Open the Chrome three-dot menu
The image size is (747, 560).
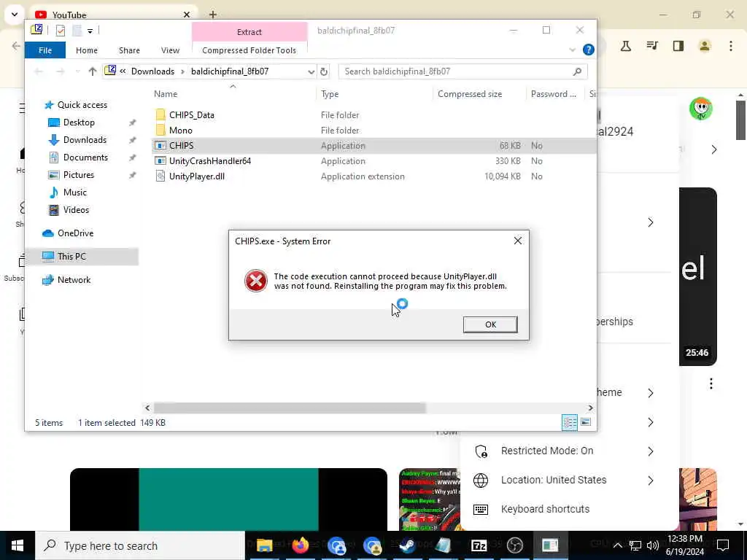coord(731,46)
